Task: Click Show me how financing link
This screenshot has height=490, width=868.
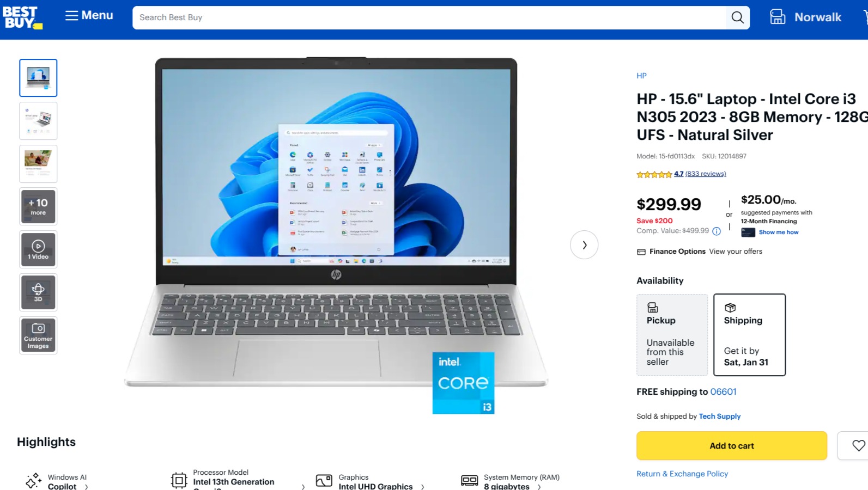Action: [x=778, y=232]
